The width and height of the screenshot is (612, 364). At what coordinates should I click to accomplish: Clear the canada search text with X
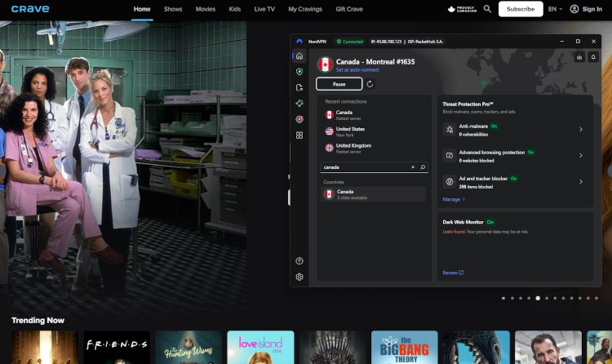(413, 167)
